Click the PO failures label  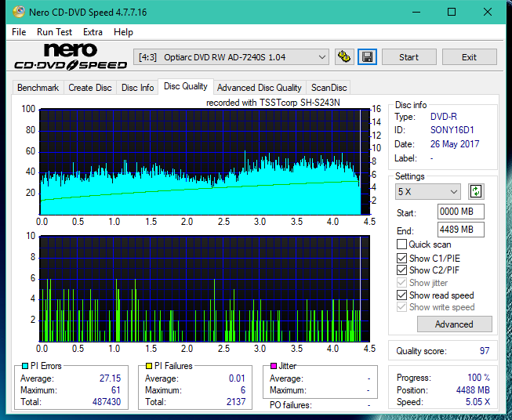click(291, 405)
